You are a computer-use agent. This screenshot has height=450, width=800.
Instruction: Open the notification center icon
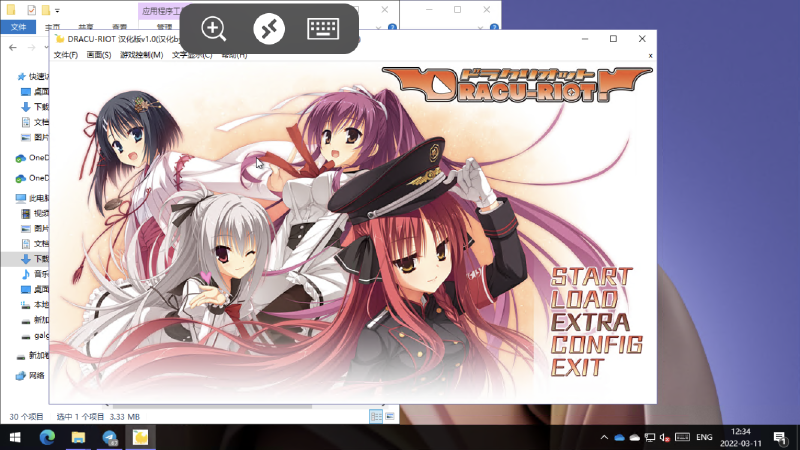pos(779,437)
